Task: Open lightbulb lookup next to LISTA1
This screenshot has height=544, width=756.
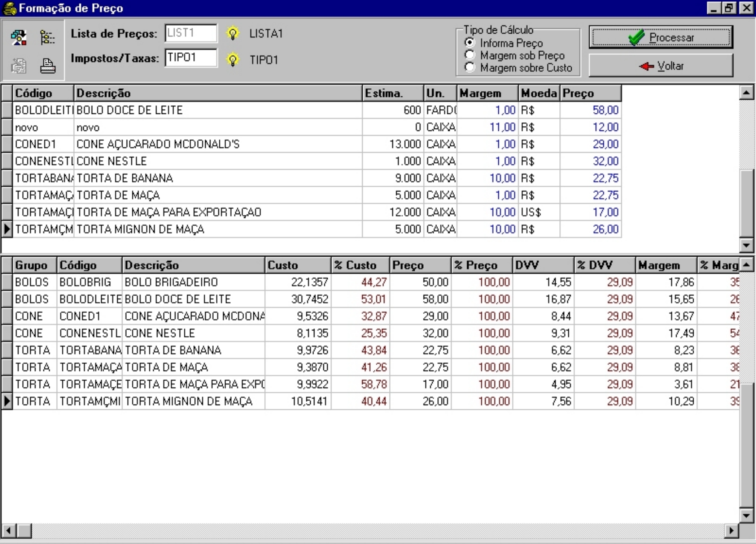Action: click(x=233, y=33)
